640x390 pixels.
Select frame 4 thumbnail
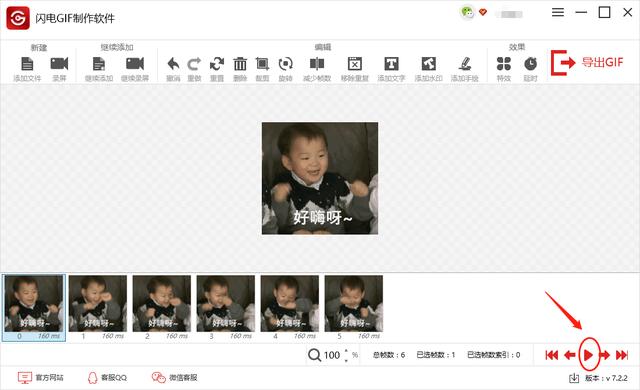coord(290,304)
